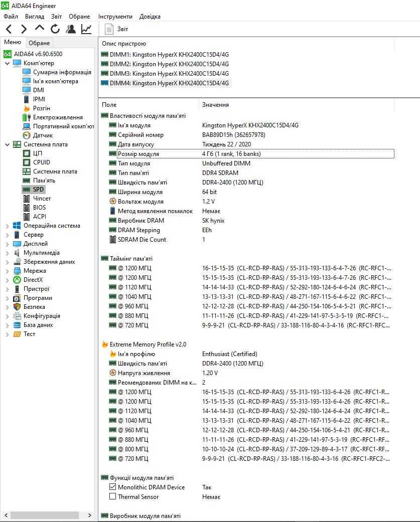The width and height of the screenshot is (420, 522).
Task: Open the graph chart icon in the toolbar
Action: tap(86, 29)
